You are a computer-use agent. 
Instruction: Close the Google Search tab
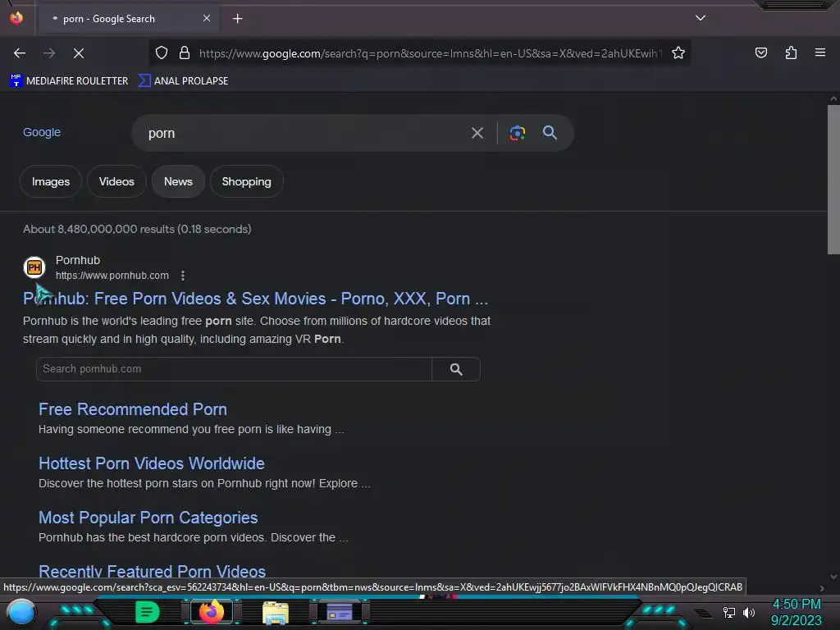(207, 18)
